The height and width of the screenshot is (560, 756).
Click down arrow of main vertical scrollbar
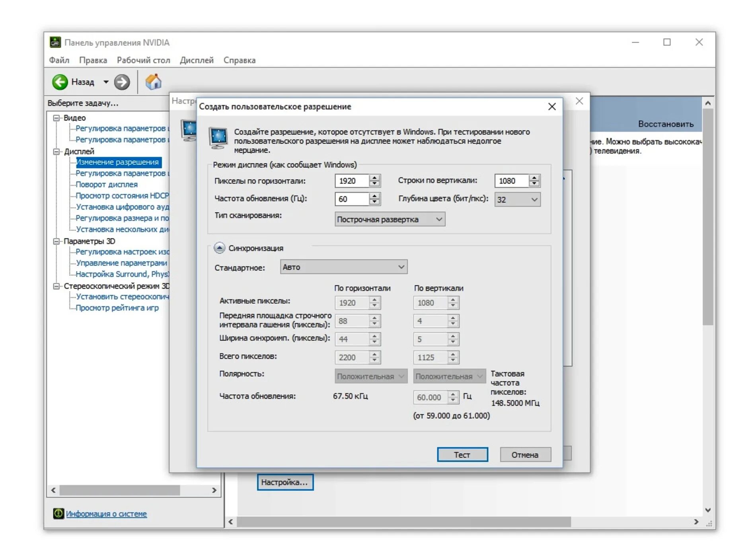[708, 510]
